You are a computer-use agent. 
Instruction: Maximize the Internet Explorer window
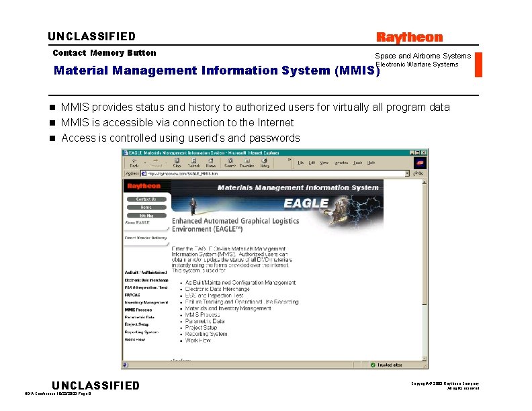418,153
